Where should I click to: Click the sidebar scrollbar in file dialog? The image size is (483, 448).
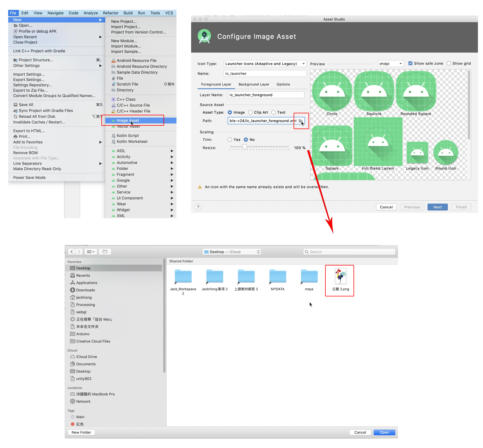point(164,316)
